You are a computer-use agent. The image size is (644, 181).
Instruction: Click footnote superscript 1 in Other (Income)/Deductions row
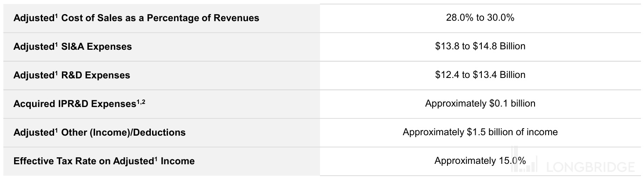56,130
